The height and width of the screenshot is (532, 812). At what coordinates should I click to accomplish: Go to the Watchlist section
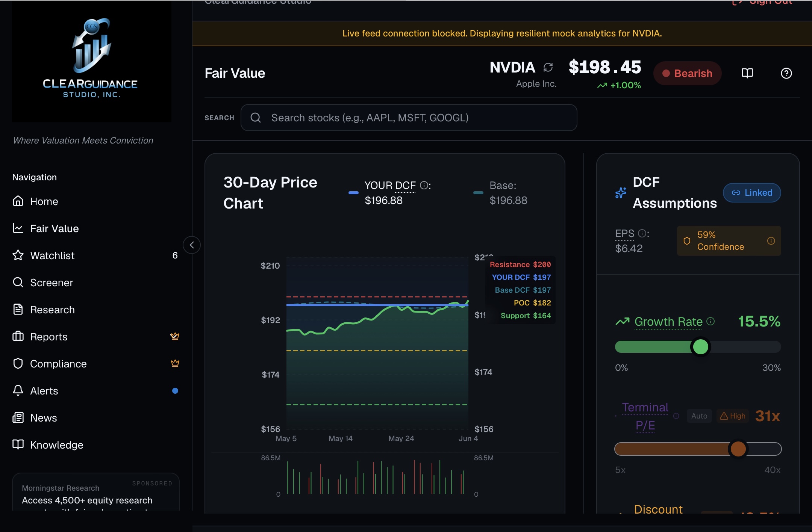pos(96,255)
